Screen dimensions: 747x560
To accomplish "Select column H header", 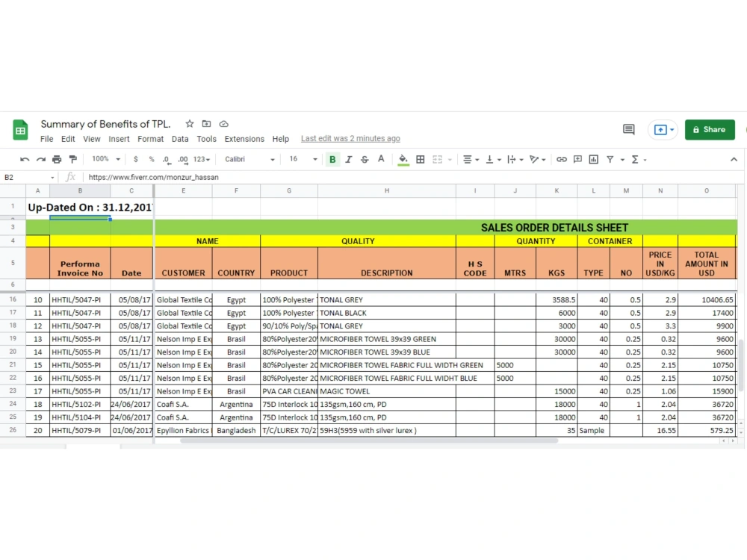I will pos(386,190).
